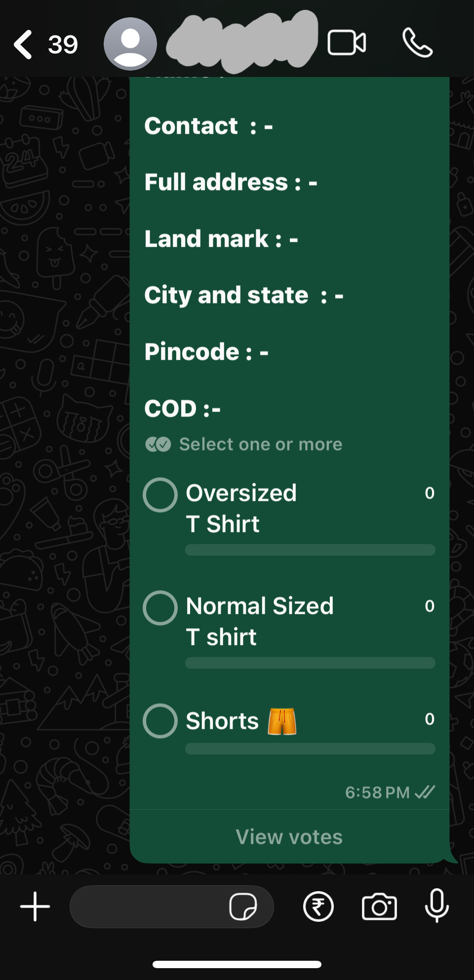The height and width of the screenshot is (980, 474).
Task: Tap the message input field
Action: (148, 906)
